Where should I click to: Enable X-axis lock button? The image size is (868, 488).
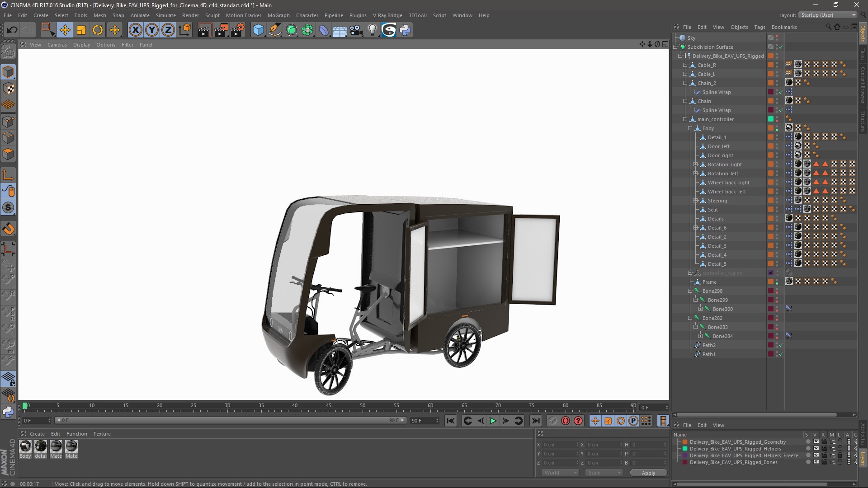(x=135, y=30)
